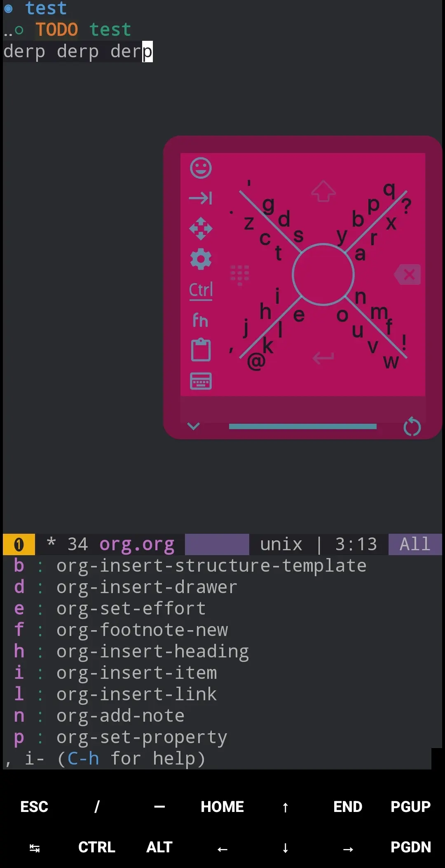Tap the circular rotate icon
Image resolution: width=445 pixels, height=868 pixels.
[412, 427]
